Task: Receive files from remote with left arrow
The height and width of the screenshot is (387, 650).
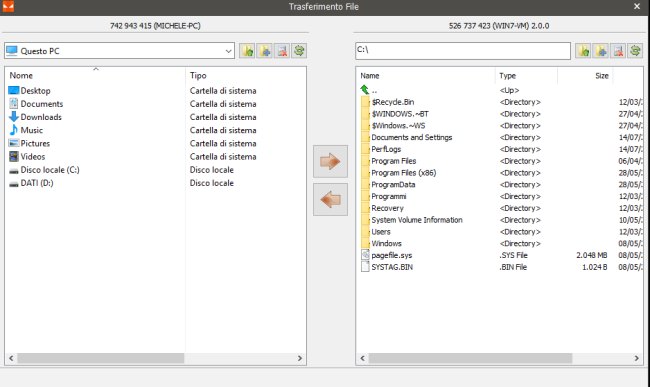Action: tap(330, 200)
